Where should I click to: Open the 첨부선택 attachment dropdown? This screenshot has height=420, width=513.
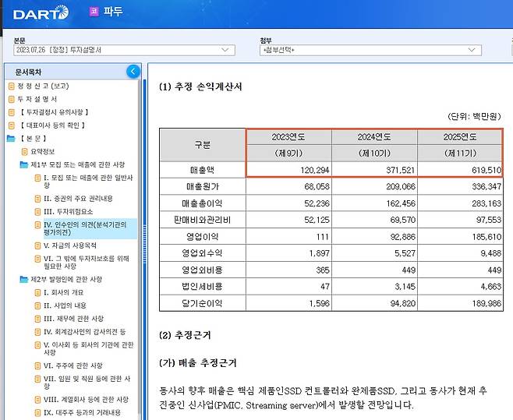click(370, 50)
